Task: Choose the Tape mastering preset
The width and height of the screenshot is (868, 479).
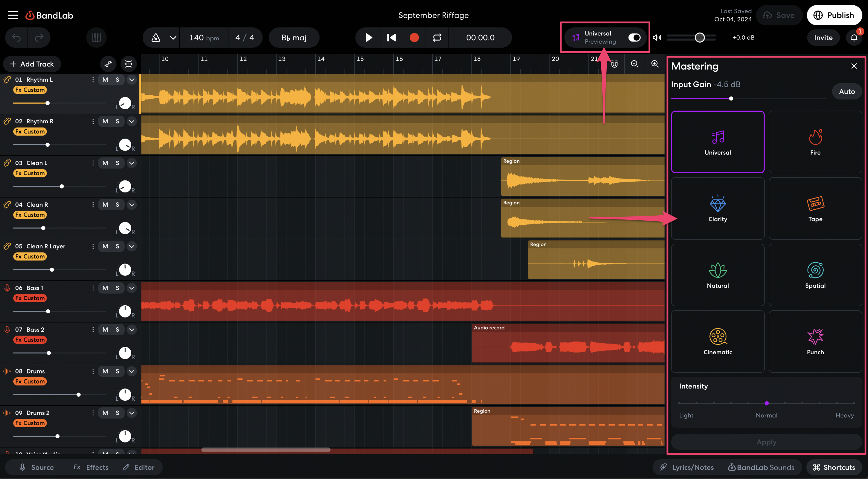Action: coord(815,208)
